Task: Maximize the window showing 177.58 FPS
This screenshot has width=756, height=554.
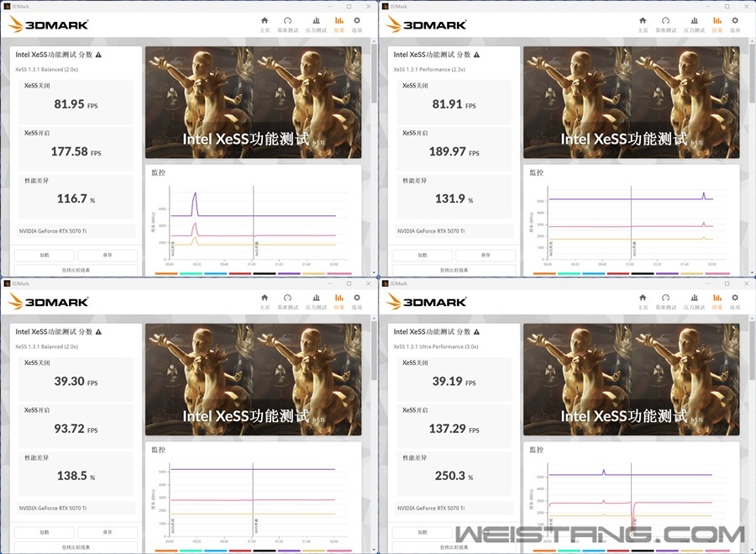Action: click(x=349, y=6)
